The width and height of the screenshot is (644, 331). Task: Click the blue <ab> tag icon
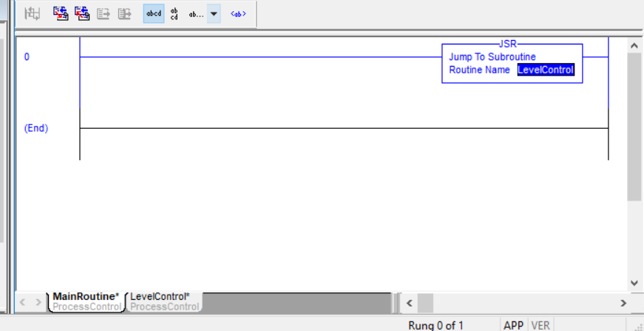click(238, 13)
